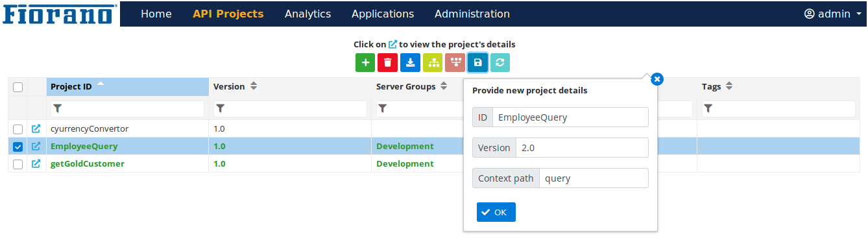The image size is (868, 251).
Task: Click the OK button in the popup
Action: 496,212
